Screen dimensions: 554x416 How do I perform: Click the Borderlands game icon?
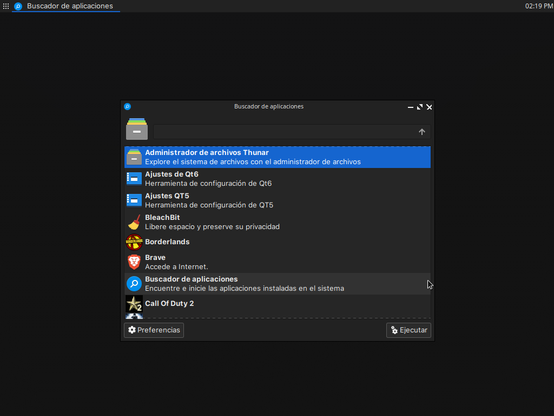[x=134, y=242]
